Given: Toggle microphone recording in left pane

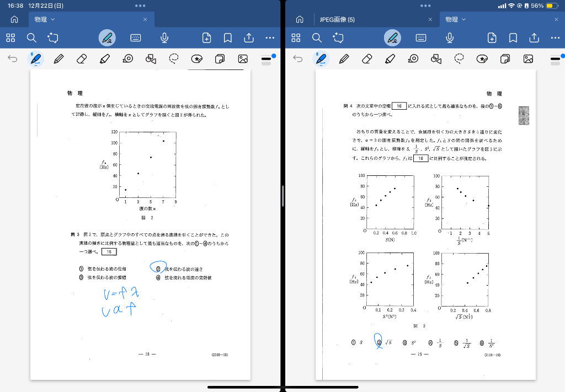Looking at the screenshot, I should click(164, 37).
